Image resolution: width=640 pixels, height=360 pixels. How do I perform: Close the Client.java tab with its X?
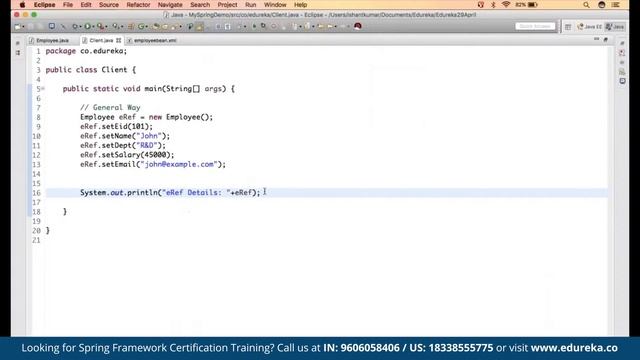pos(118,40)
